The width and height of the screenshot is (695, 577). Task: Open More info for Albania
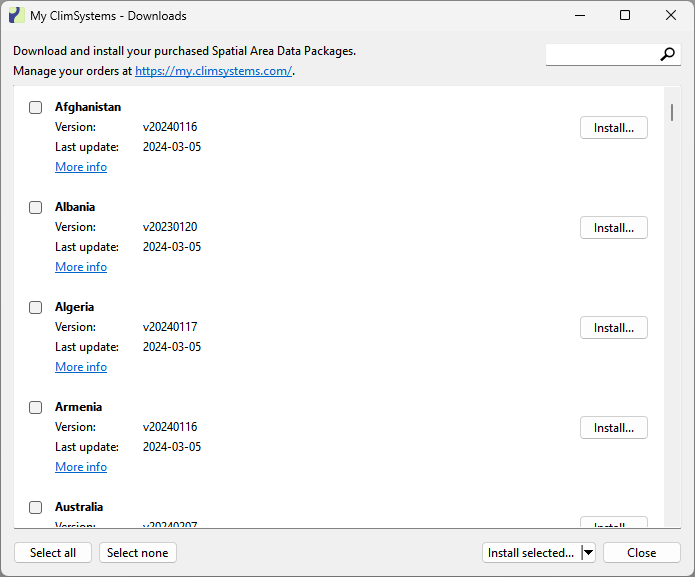tap(81, 267)
